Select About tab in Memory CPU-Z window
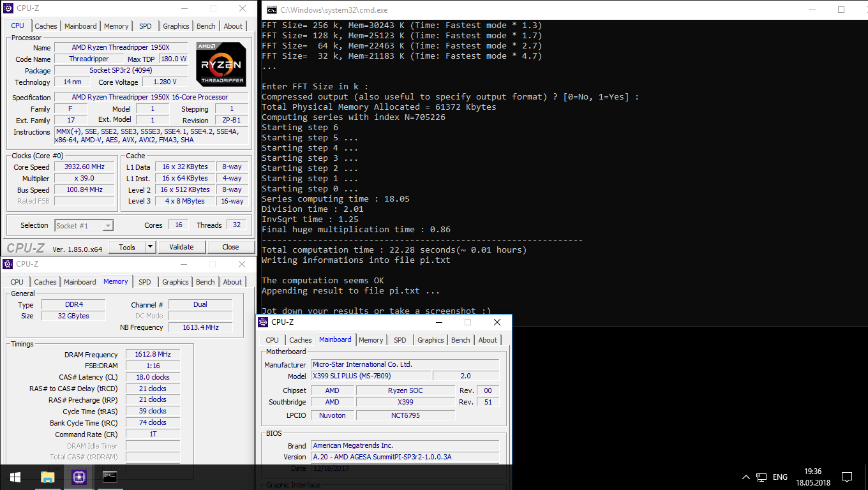Image resolution: width=868 pixels, height=490 pixels. [x=232, y=282]
